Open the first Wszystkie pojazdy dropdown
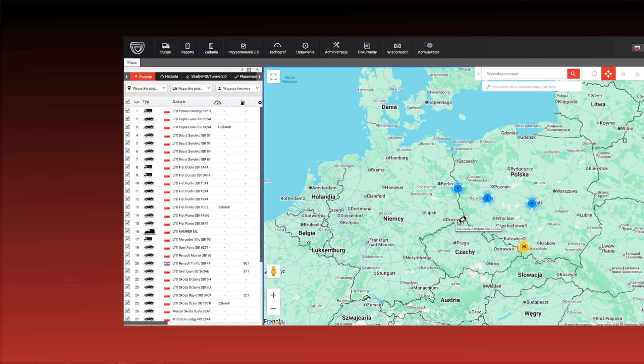The width and height of the screenshot is (644, 364). pyautogui.click(x=146, y=88)
